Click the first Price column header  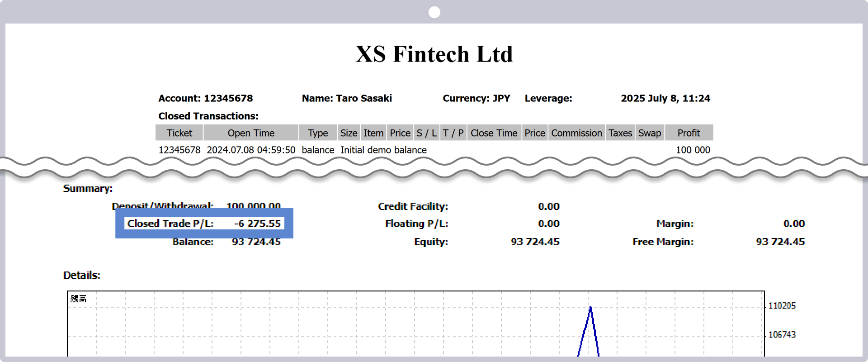click(x=400, y=133)
